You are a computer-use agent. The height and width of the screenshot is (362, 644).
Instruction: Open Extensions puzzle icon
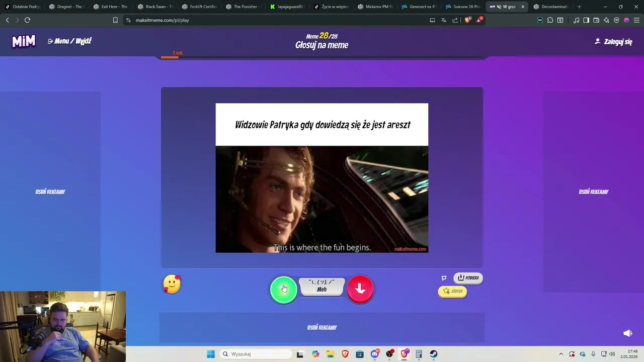(x=550, y=20)
